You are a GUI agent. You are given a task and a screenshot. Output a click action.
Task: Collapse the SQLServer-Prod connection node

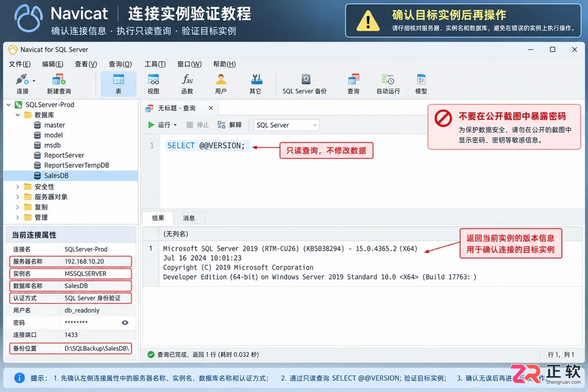[x=9, y=105]
